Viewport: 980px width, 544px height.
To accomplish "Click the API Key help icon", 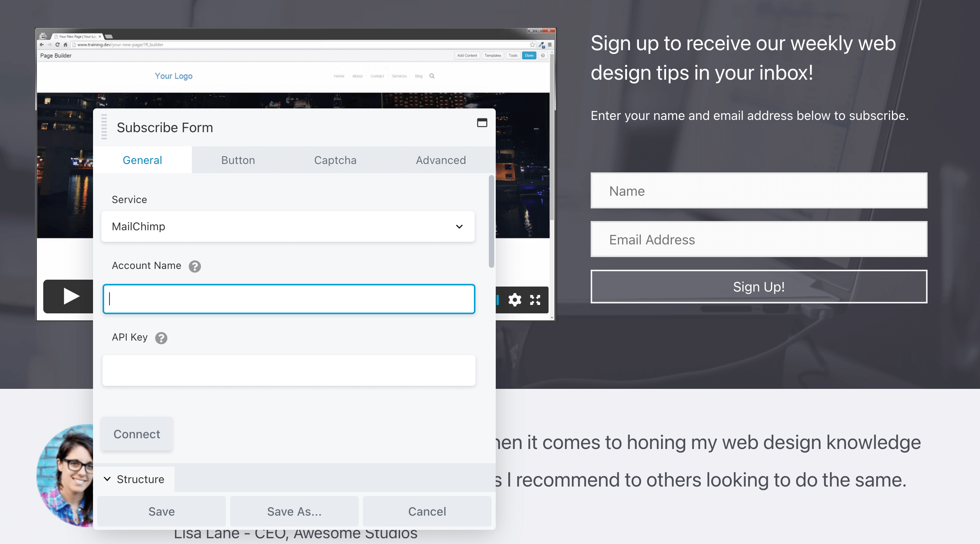I will point(161,338).
